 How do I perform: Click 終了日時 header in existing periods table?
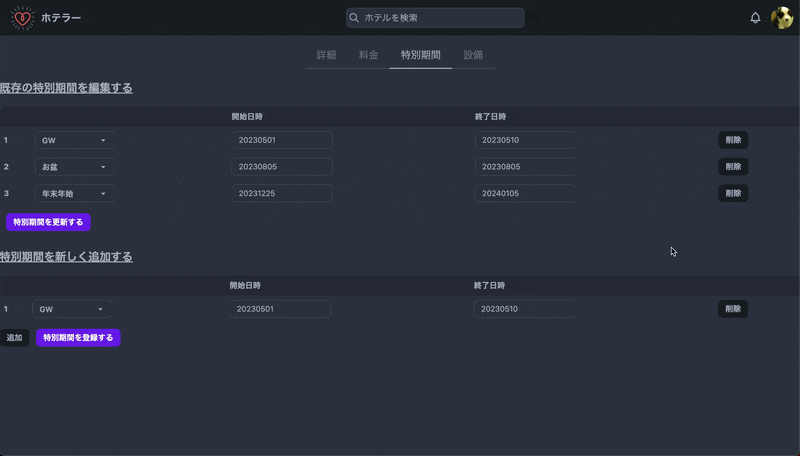point(490,117)
